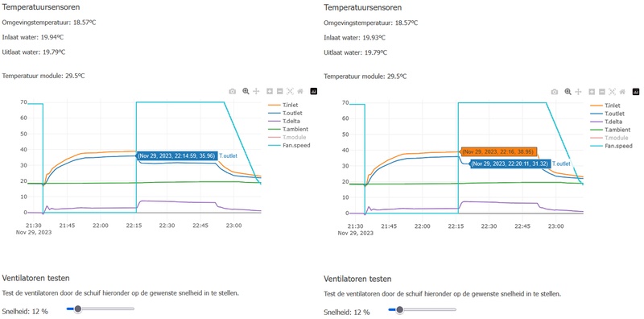Reset axes with home icon on right chart
The width and height of the screenshot is (644, 319).
pos(622,92)
